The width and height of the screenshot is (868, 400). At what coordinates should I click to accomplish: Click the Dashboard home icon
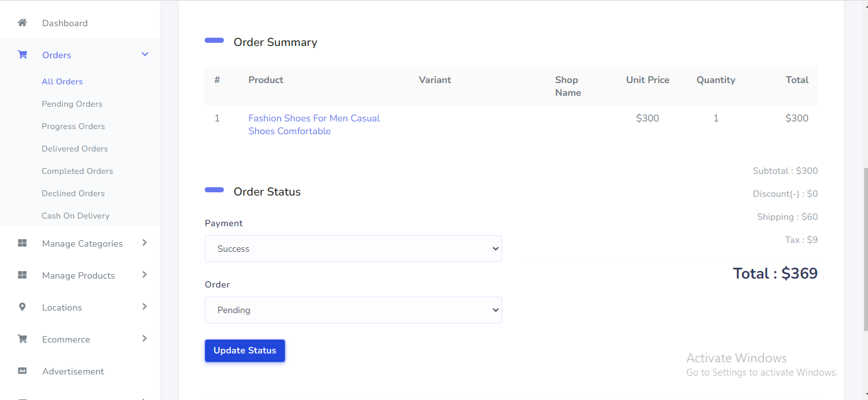point(22,23)
